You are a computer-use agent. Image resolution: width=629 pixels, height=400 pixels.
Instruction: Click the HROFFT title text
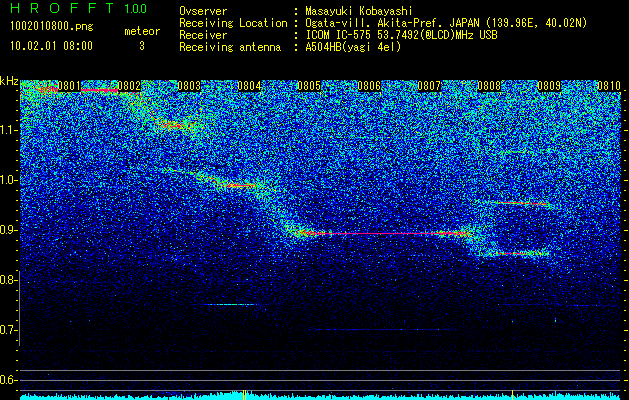click(62, 8)
